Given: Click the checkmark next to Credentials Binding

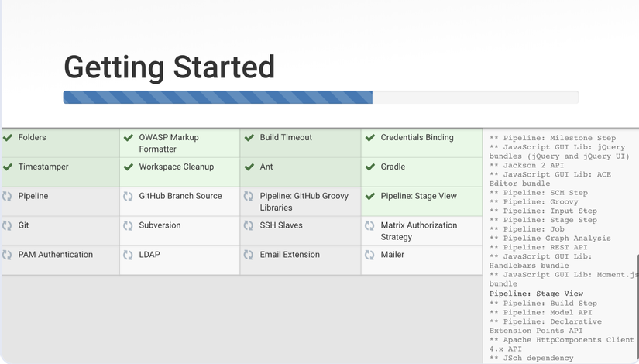Looking at the screenshot, I should [370, 138].
